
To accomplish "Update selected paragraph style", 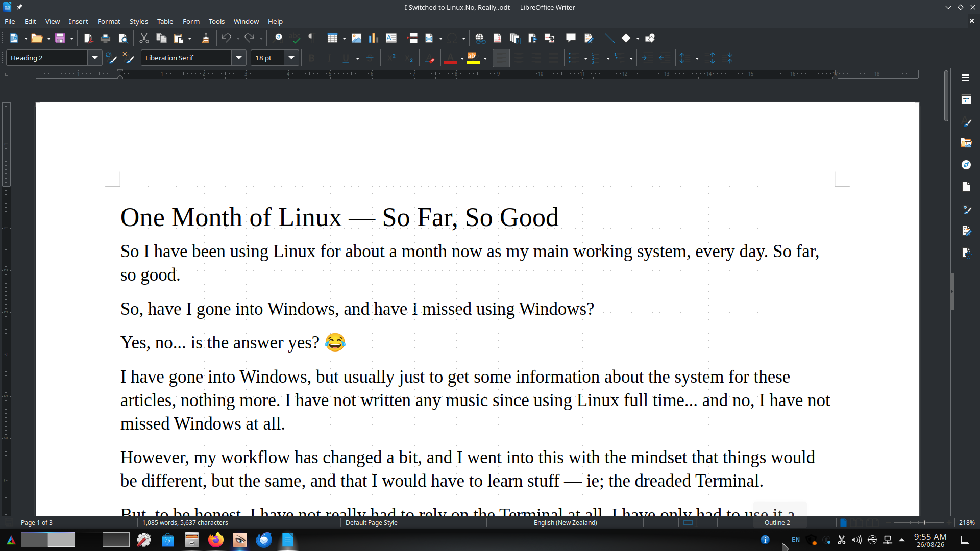I will coord(111,58).
